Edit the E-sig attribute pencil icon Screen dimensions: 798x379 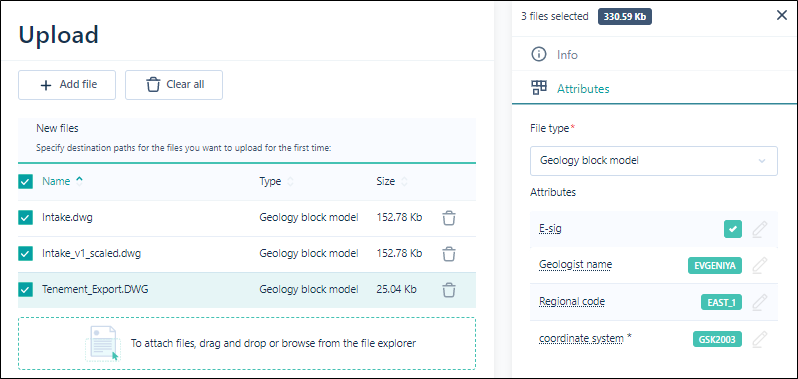pos(759,229)
